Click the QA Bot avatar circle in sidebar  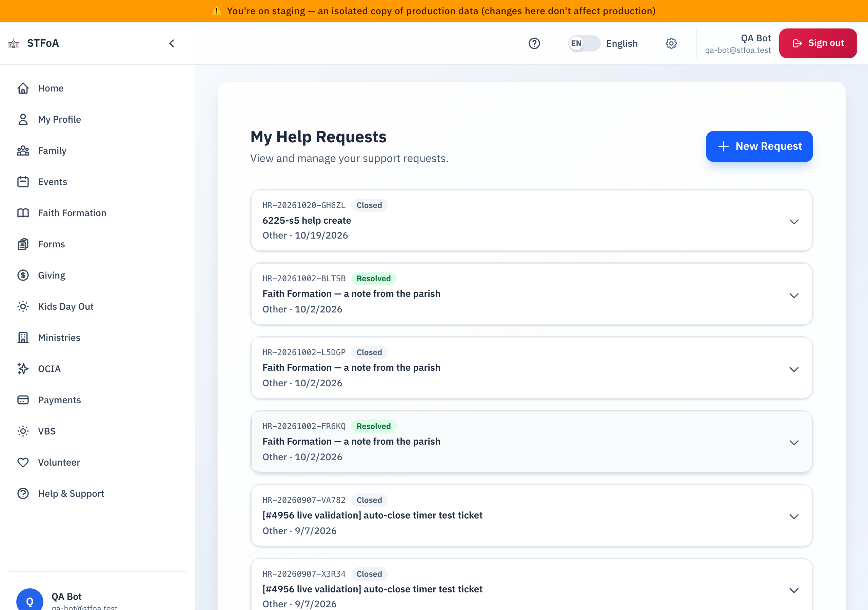point(30,599)
